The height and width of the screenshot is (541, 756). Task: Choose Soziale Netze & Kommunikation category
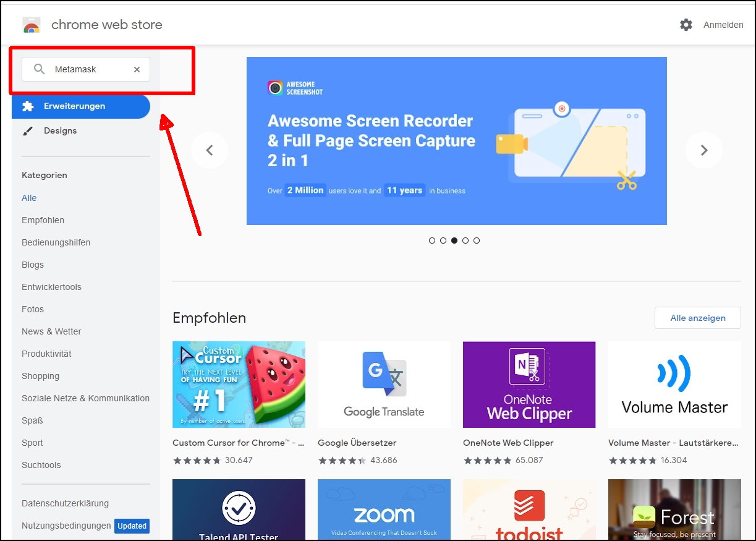[x=85, y=398]
